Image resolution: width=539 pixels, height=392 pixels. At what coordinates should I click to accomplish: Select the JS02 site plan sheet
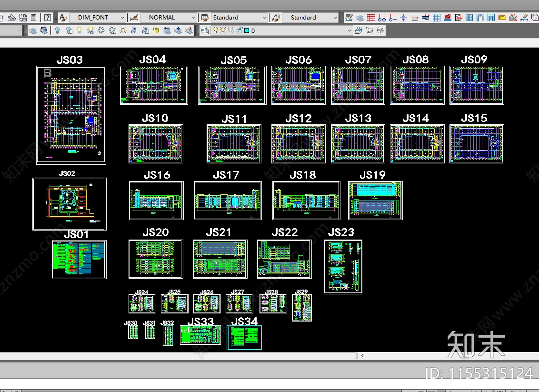pyautogui.click(x=70, y=204)
